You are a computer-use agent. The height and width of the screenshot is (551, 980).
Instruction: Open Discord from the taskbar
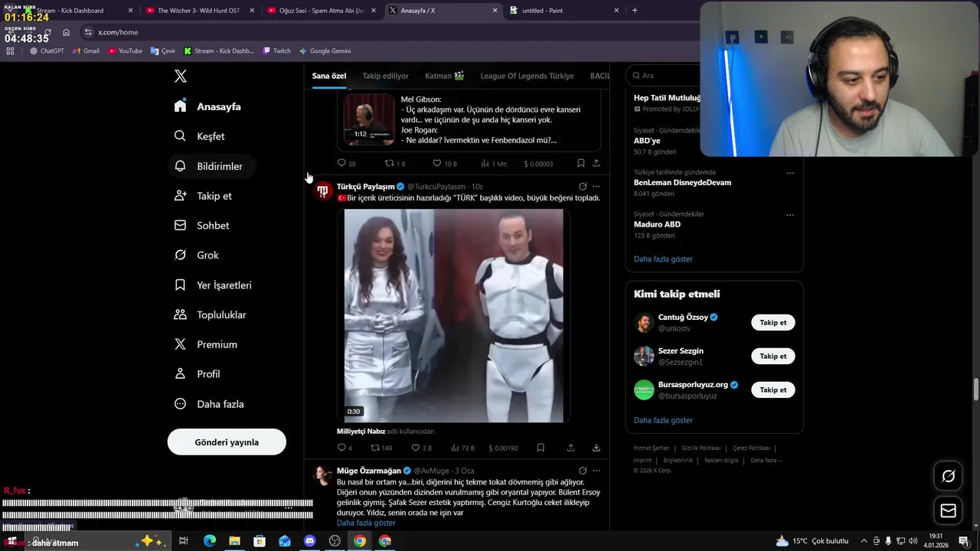309,541
